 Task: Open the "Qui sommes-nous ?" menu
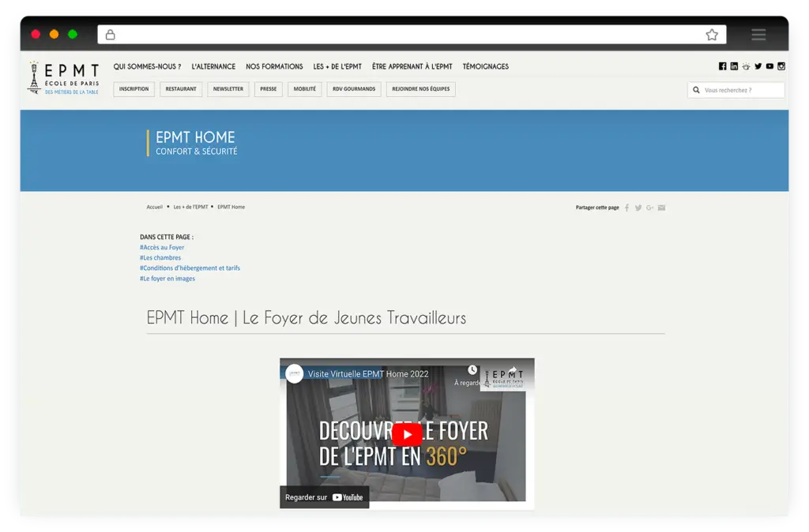147,67
